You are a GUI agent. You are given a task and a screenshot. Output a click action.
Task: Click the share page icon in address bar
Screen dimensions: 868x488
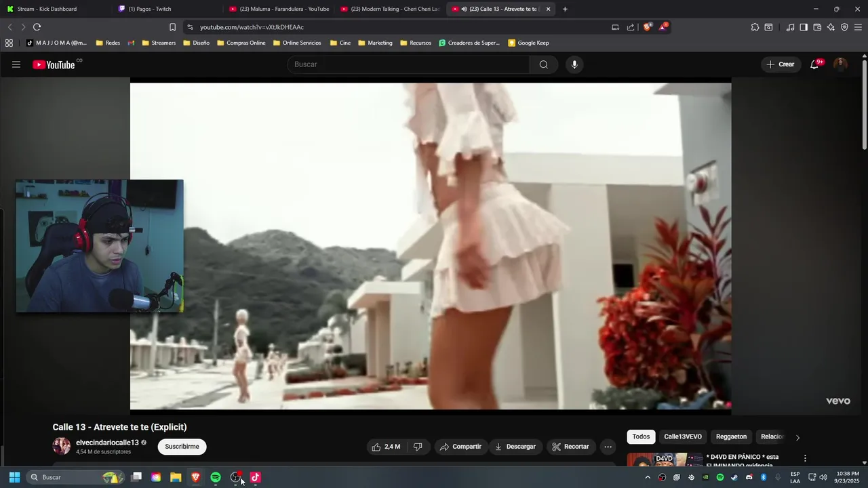click(x=631, y=27)
